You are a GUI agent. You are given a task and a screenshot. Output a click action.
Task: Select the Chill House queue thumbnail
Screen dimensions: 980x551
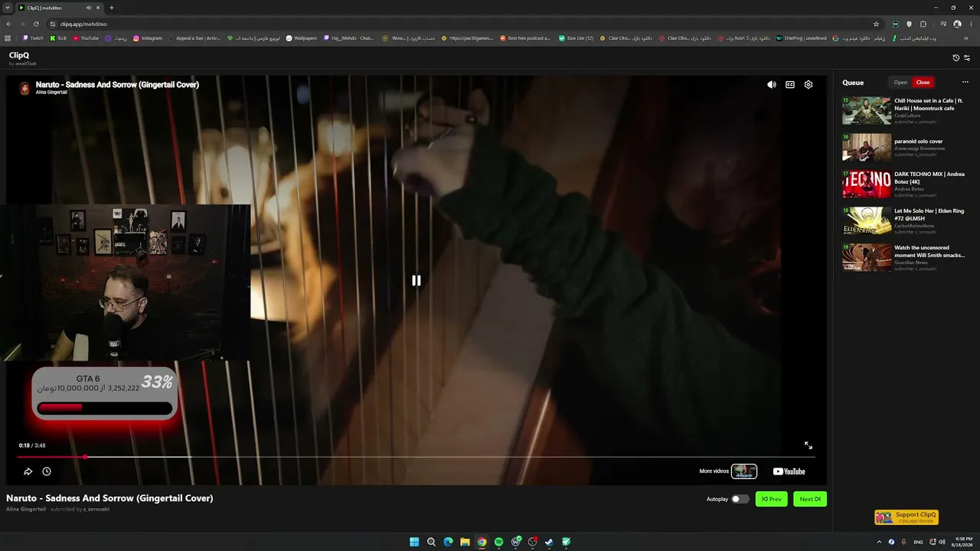(867, 110)
